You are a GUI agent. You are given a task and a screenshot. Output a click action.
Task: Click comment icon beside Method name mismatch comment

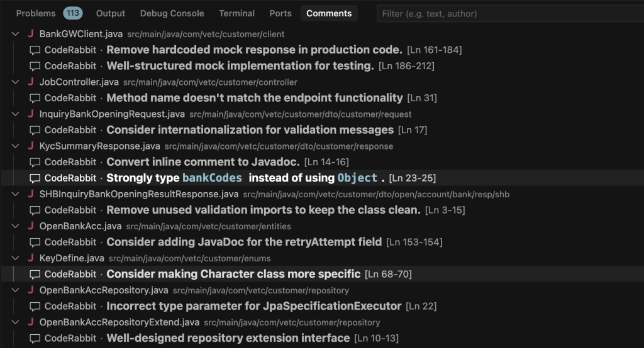(x=35, y=98)
